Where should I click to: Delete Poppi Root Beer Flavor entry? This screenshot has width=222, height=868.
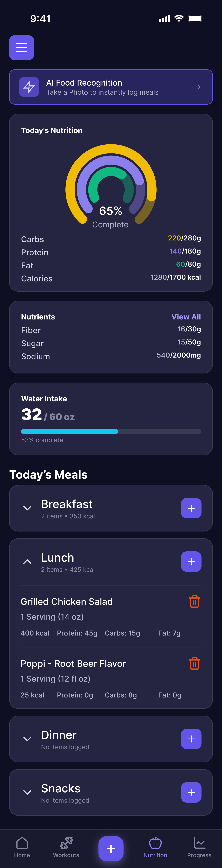[x=194, y=664]
